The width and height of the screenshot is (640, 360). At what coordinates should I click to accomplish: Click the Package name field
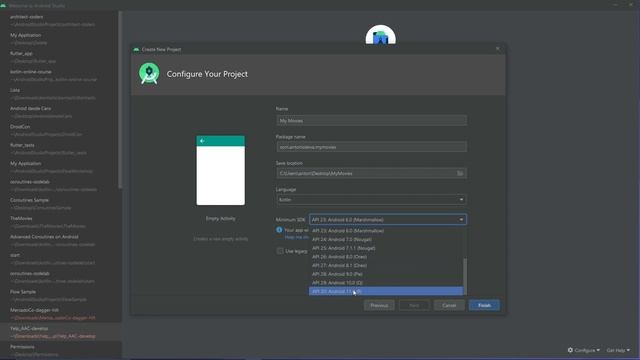tap(371, 147)
